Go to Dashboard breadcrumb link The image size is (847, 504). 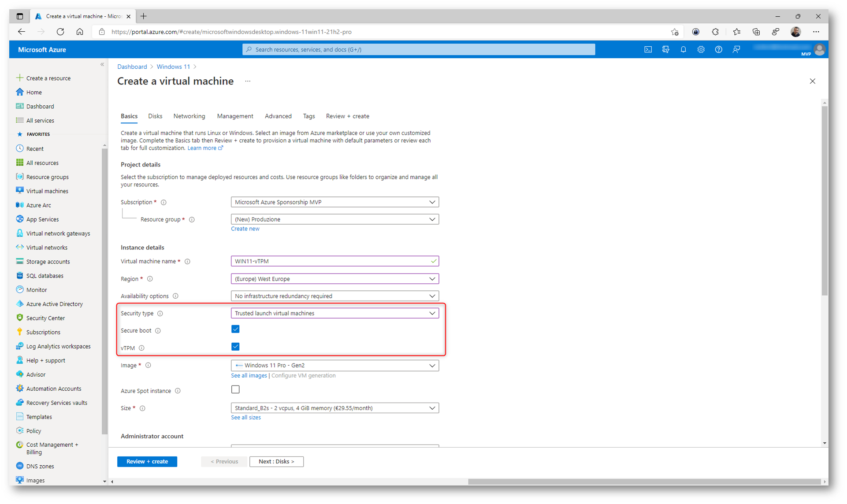(132, 67)
